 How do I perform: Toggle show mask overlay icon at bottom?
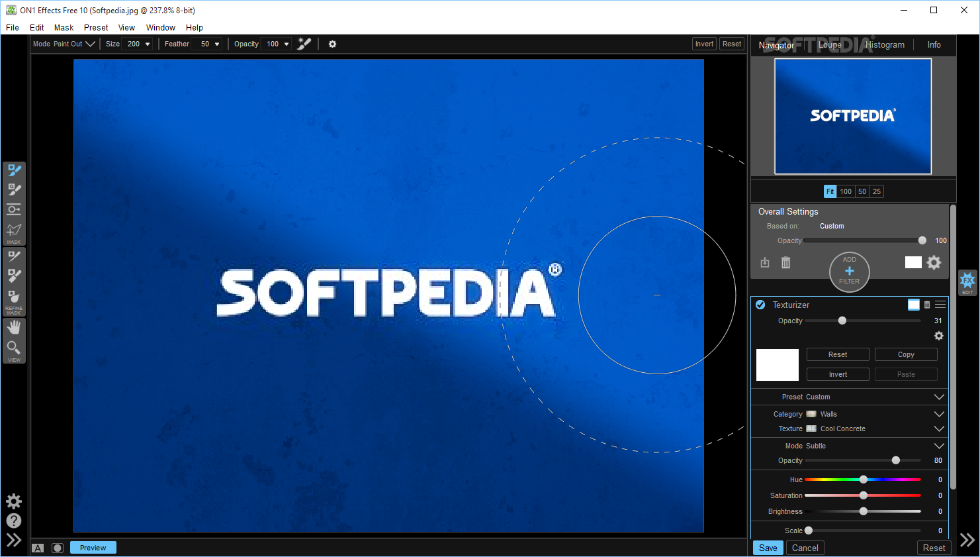coord(58,548)
